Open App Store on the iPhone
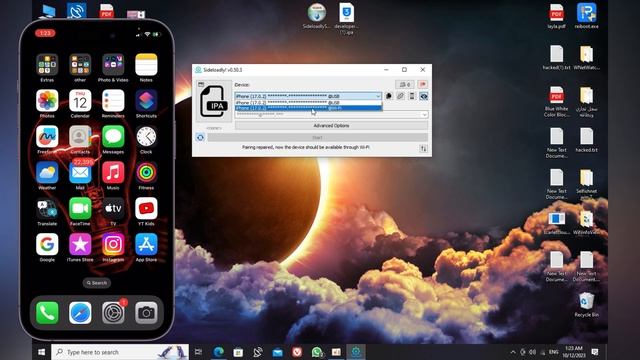The height and width of the screenshot is (360, 640). pyautogui.click(x=146, y=244)
